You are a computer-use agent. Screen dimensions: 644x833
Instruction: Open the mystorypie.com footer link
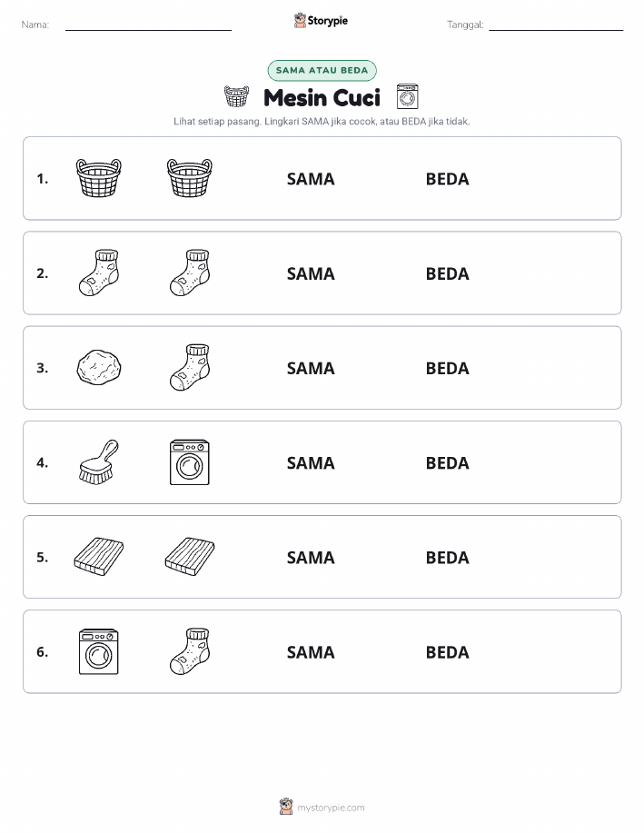click(x=322, y=807)
